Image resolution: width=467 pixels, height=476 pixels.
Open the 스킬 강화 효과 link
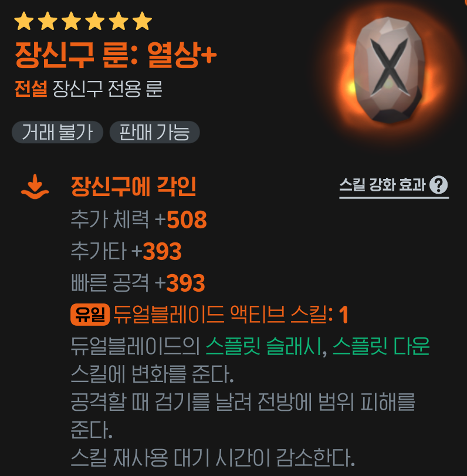click(x=394, y=185)
